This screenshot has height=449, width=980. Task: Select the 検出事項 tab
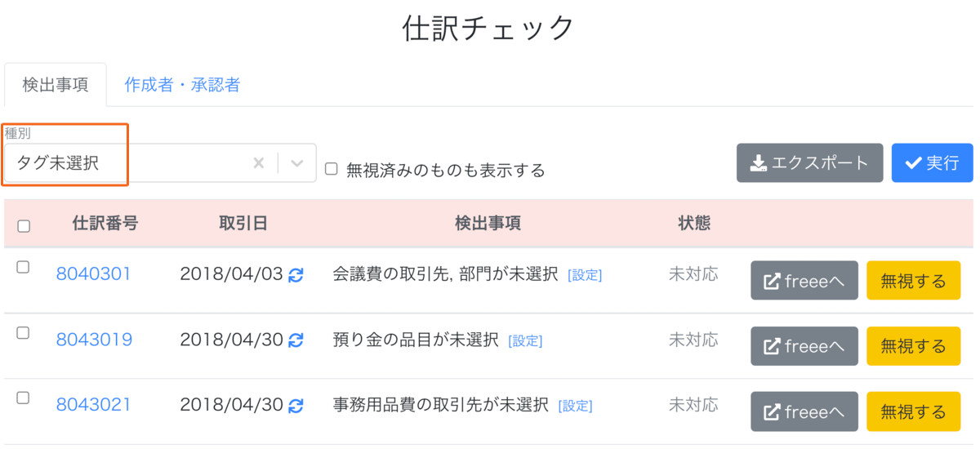[x=56, y=85]
